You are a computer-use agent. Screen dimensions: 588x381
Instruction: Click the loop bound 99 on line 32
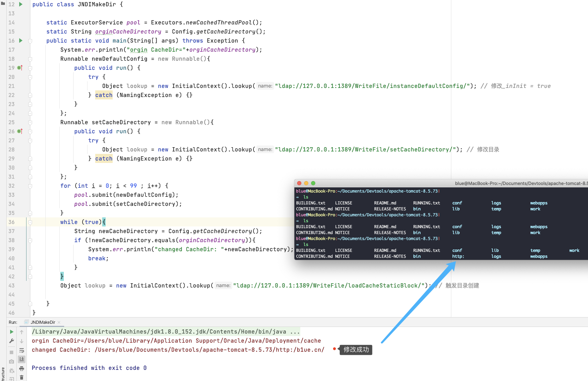[134, 186]
